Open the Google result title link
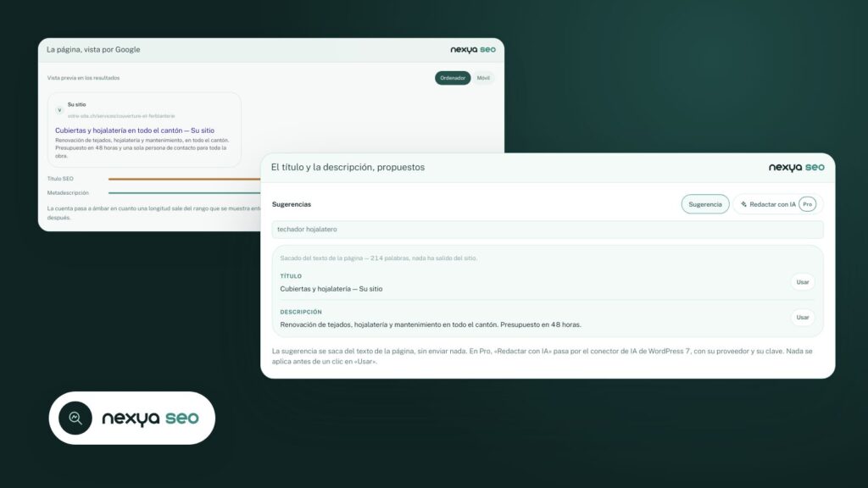The image size is (868, 488). click(x=135, y=130)
